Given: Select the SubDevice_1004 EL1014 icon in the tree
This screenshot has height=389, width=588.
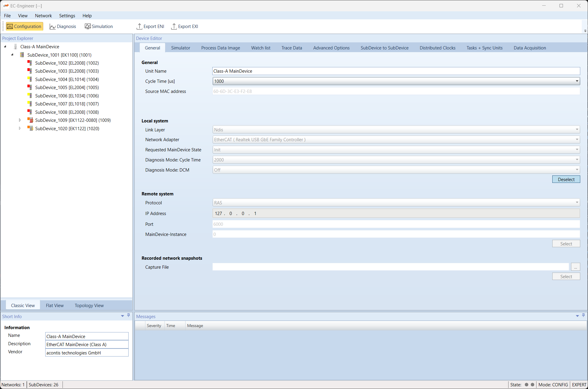Looking at the screenshot, I should click(x=30, y=79).
